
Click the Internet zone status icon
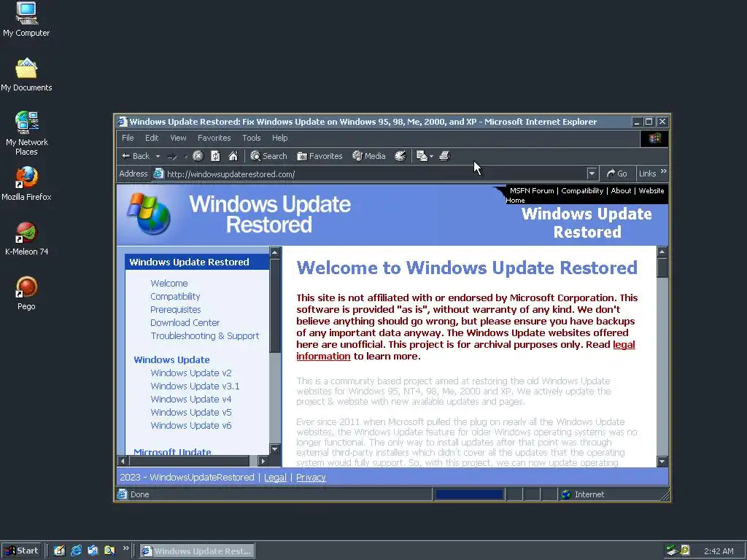tap(566, 494)
